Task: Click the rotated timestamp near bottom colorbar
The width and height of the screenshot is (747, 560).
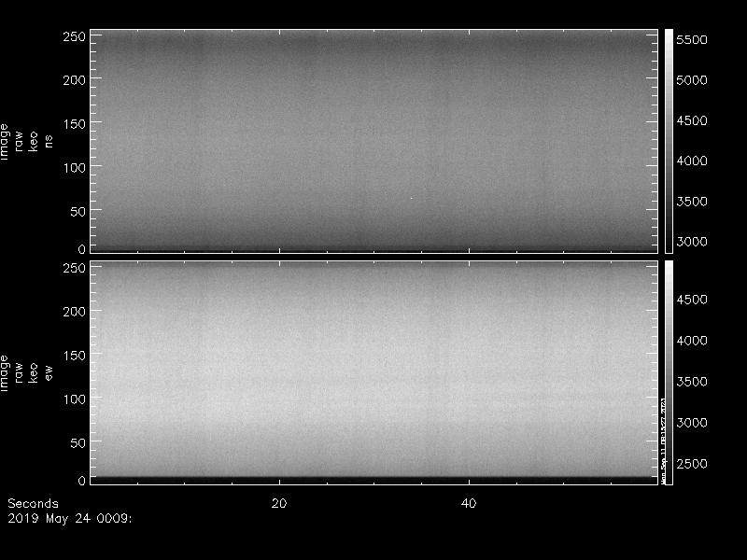Action: click(x=663, y=439)
